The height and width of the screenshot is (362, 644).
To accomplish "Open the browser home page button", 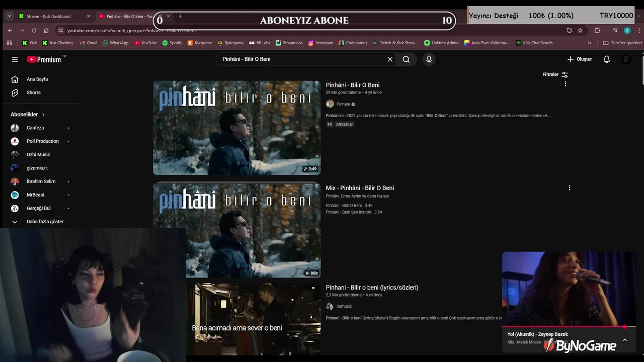I will click(x=46, y=30).
